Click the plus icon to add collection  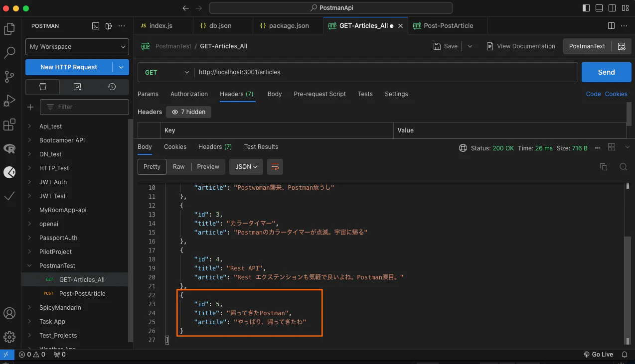coord(30,107)
